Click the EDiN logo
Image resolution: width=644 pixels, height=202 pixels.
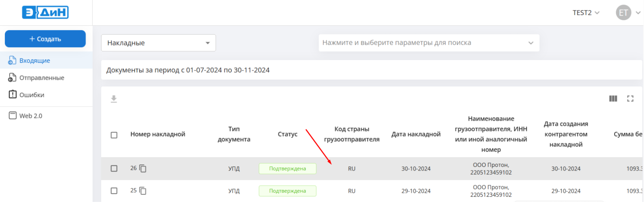click(x=45, y=12)
